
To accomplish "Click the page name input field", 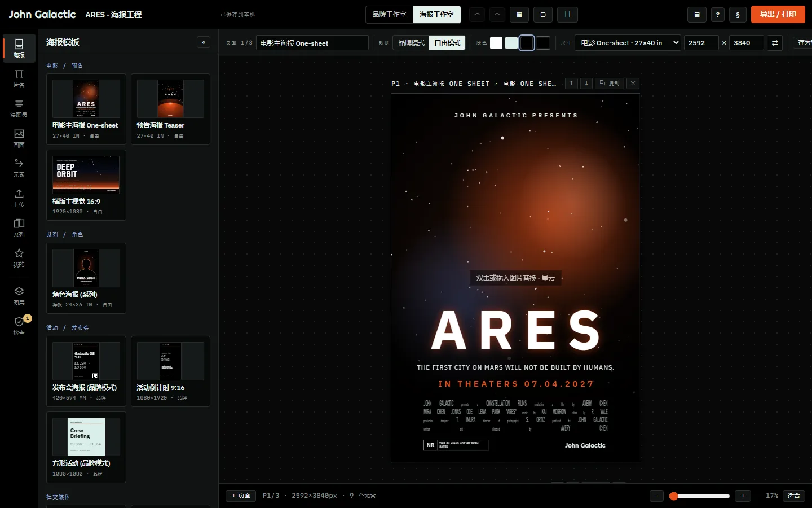I will [312, 43].
